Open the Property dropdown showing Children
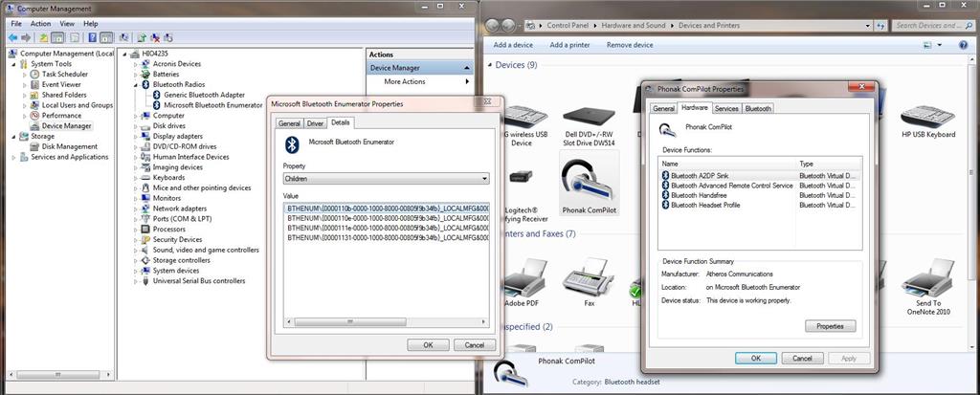 pos(386,179)
